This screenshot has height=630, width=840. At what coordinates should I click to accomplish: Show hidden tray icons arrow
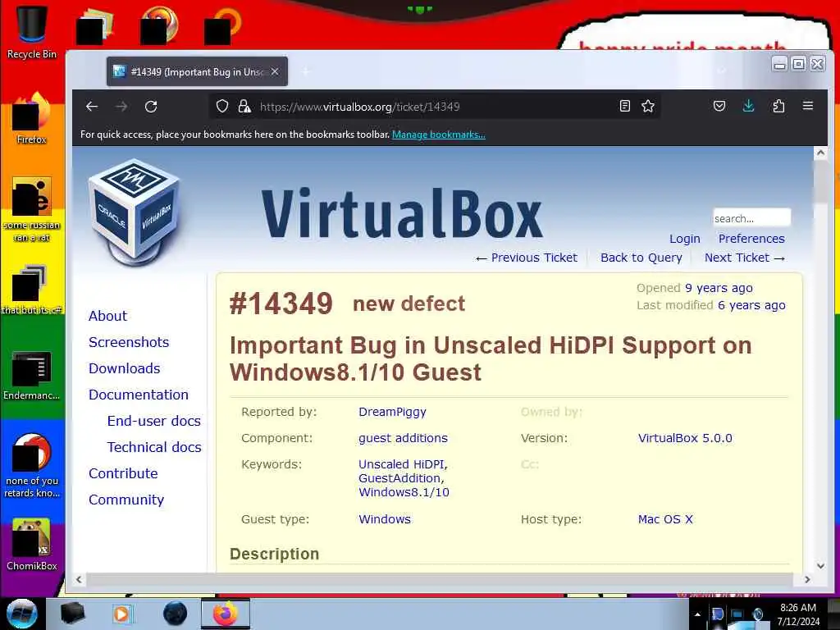pos(697,614)
